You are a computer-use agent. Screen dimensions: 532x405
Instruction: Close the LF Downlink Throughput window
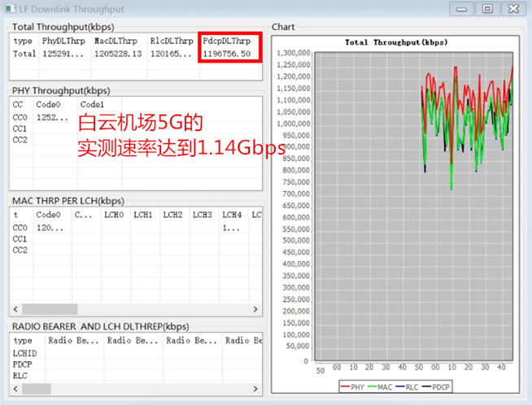pos(512,8)
